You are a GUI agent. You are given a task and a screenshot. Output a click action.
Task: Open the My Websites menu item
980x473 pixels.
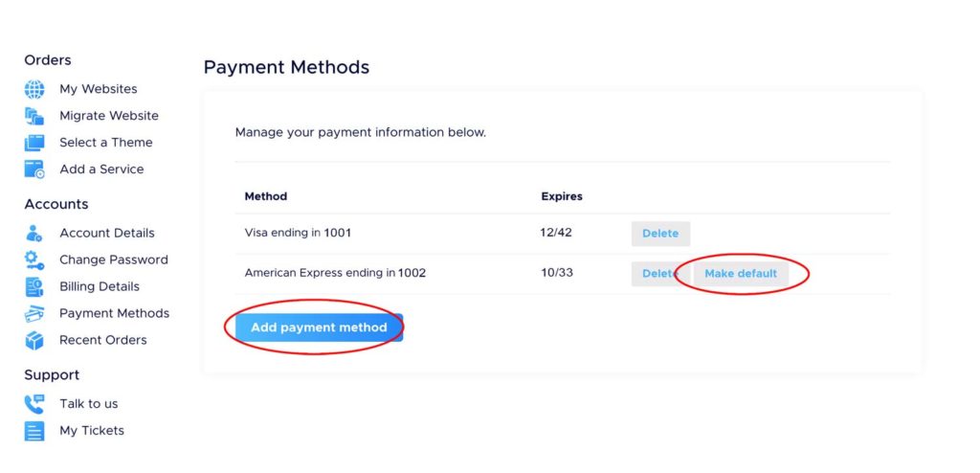pyautogui.click(x=99, y=89)
